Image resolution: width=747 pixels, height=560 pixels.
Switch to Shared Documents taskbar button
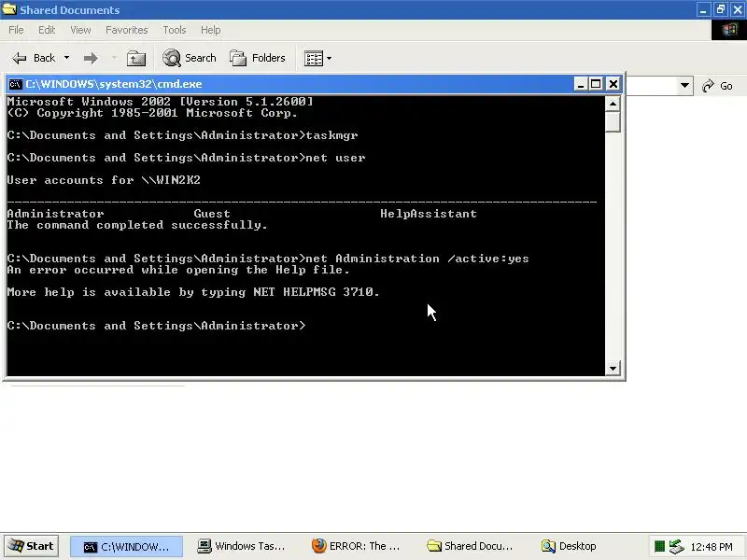[x=470, y=547]
